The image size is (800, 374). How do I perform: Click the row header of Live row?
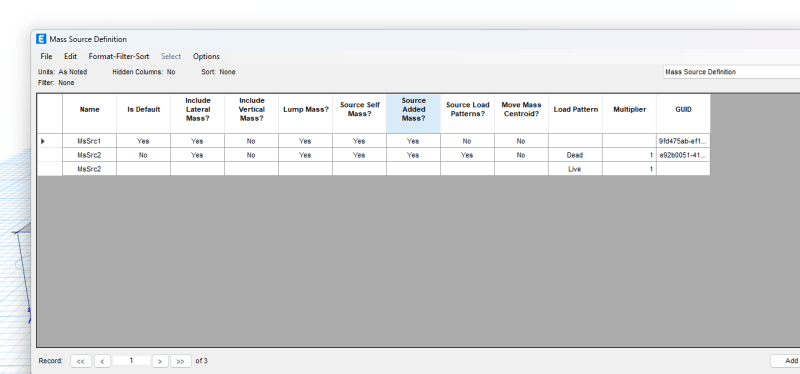(49, 169)
